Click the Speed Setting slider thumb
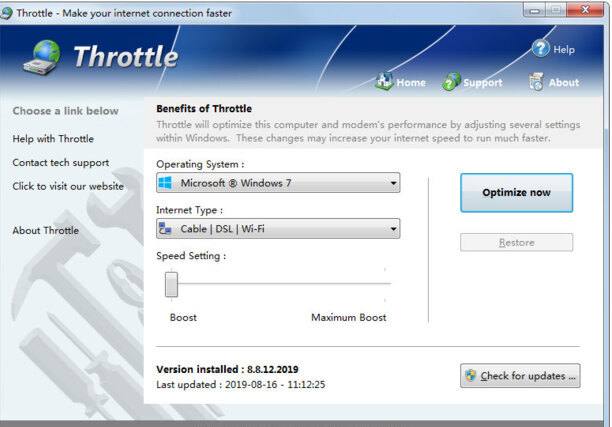612x427 pixels. click(x=171, y=284)
